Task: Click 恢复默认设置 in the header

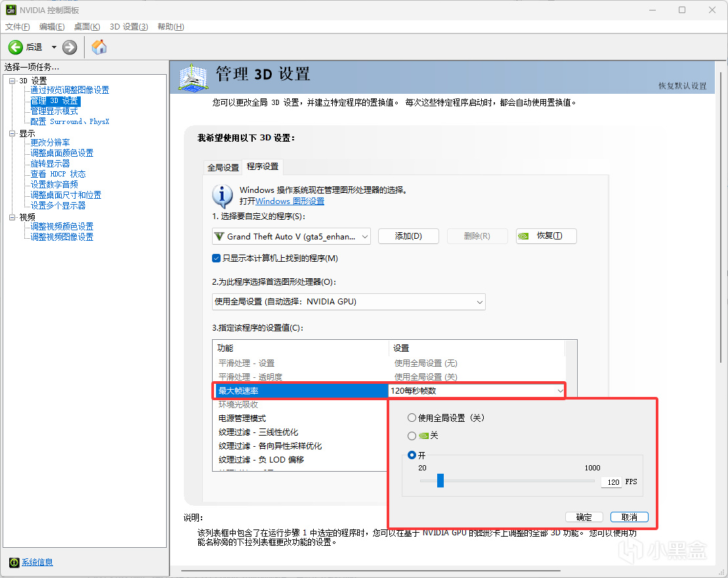Action: pos(682,86)
